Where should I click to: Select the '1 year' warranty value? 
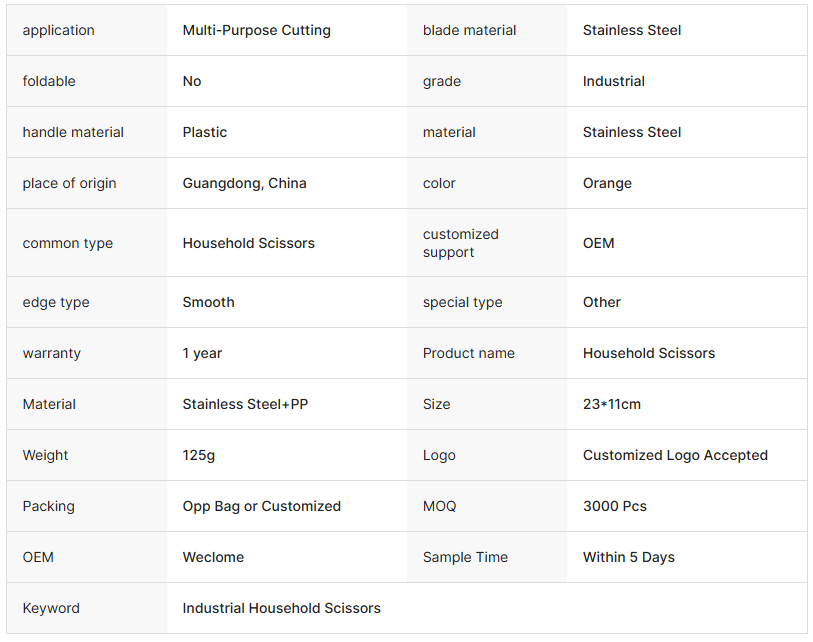202,353
